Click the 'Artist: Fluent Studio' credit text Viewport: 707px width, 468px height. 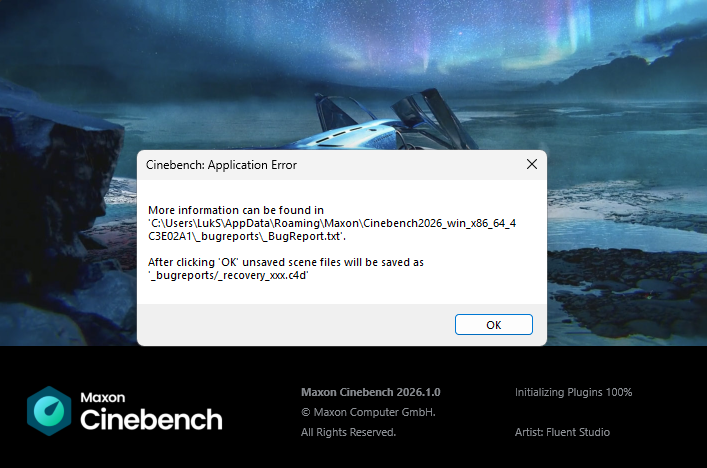tap(562, 432)
